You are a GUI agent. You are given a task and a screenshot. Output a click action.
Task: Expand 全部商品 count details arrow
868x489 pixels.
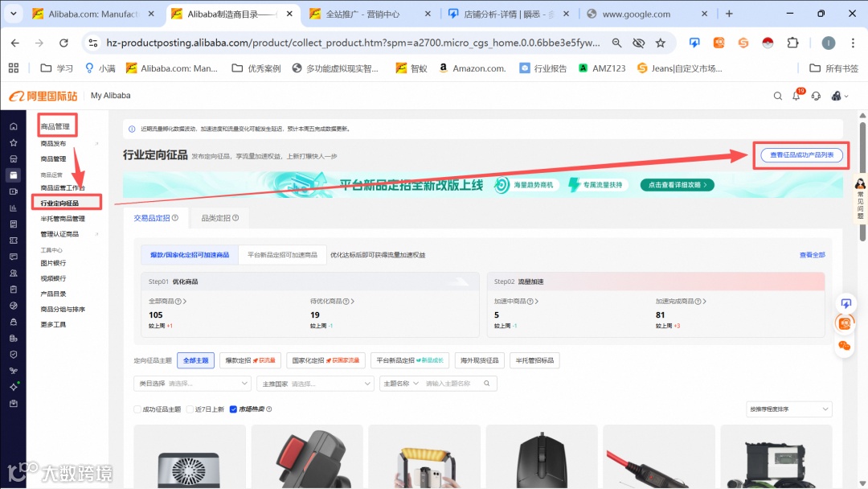pyautogui.click(x=185, y=302)
